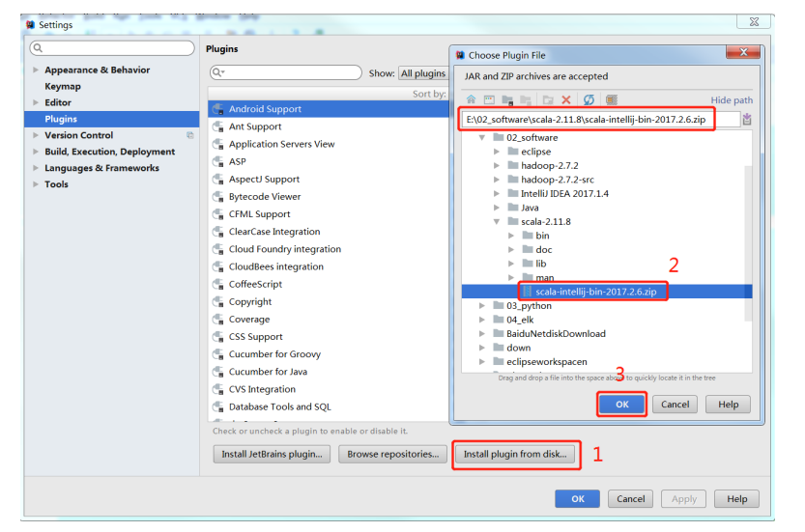Focus the plugins search field
805x532 pixels.
point(286,72)
